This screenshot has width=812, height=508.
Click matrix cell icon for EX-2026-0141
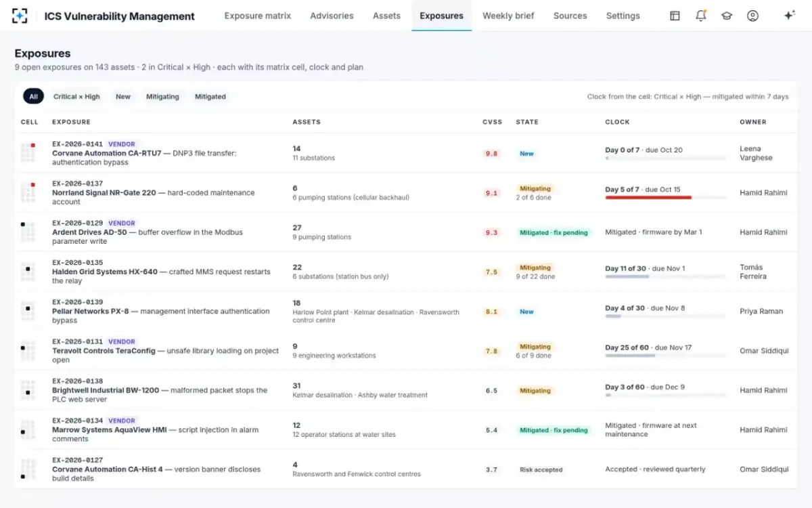[x=28, y=153]
